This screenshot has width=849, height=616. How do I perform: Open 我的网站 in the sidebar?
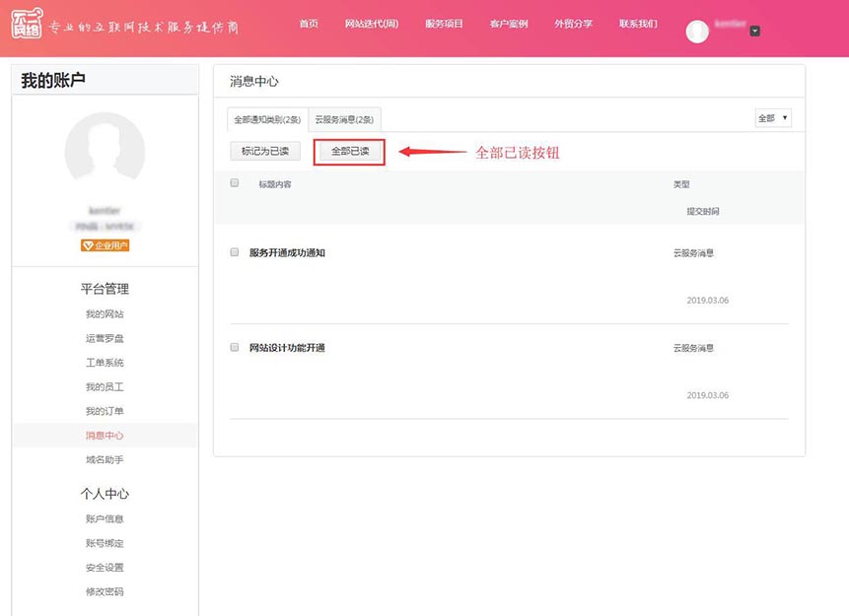tap(105, 314)
